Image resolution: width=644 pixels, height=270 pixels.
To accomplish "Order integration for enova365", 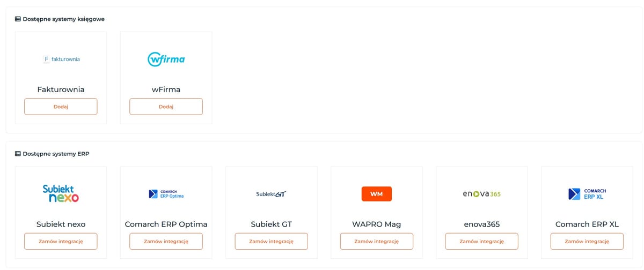I will point(481,242).
